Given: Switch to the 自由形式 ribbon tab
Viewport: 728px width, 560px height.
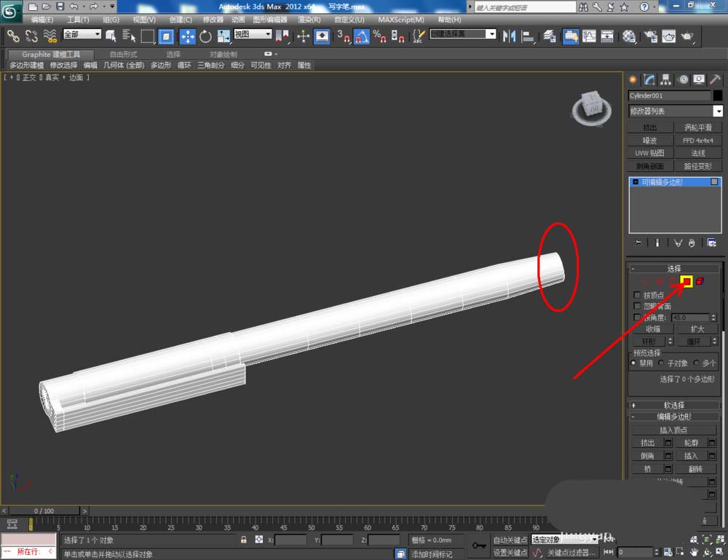Looking at the screenshot, I should tap(124, 55).
